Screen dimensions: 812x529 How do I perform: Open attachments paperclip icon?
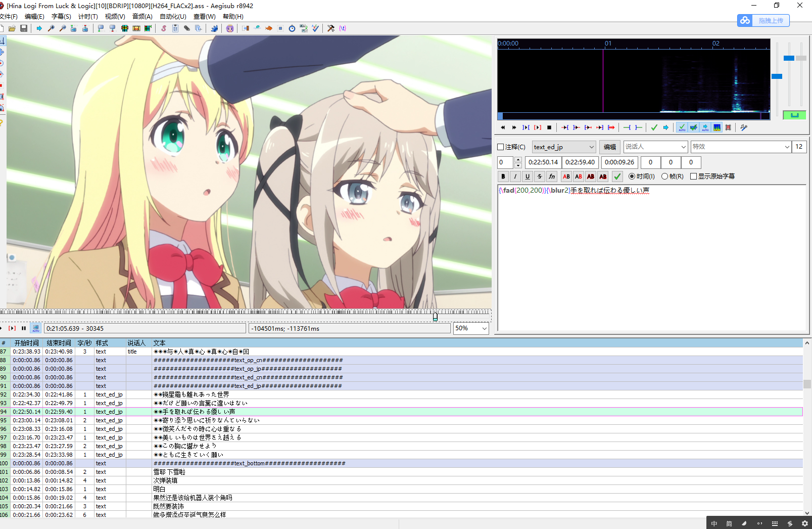click(x=187, y=28)
